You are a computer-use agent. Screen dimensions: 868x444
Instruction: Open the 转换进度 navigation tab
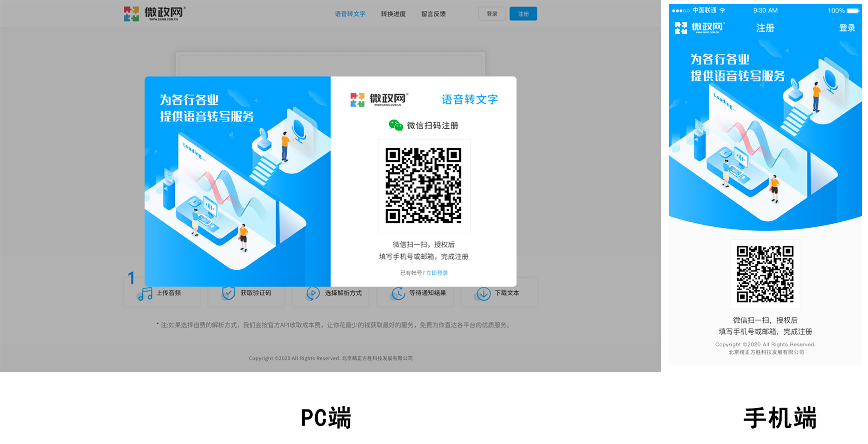[x=393, y=14]
